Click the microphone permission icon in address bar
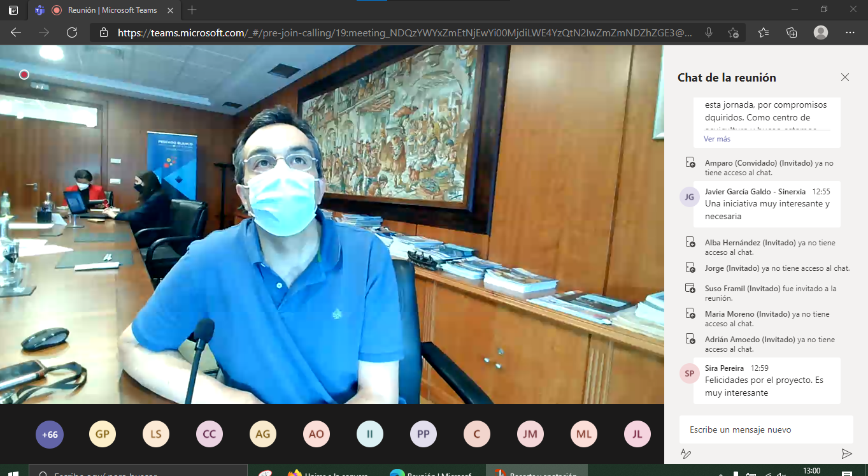 click(709, 33)
